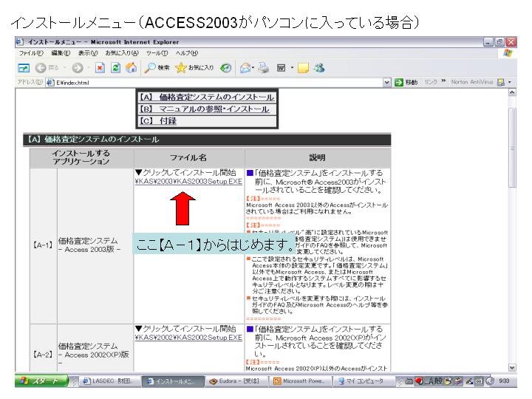Screen dimensions: 532x399
Task: Click the first toolbar window icon
Action: [24, 68]
